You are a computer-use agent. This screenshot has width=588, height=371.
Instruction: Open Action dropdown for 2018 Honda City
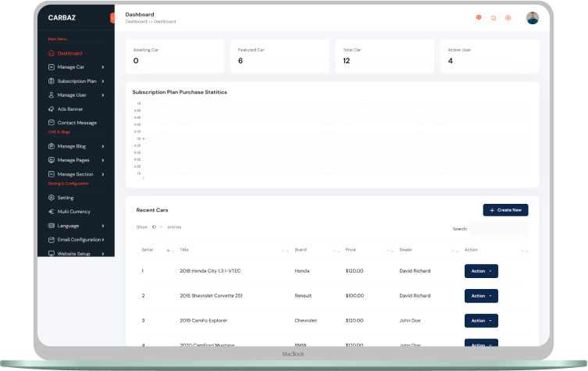pos(481,271)
